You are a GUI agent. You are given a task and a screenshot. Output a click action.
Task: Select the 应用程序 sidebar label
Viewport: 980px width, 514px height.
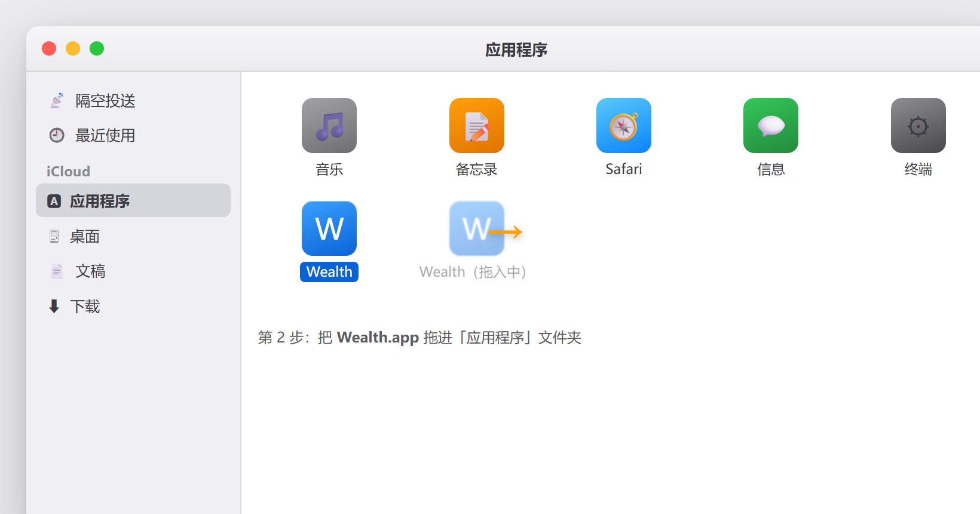(100, 201)
